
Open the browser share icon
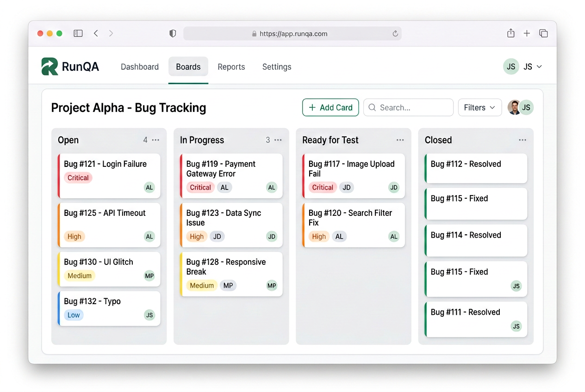click(510, 33)
